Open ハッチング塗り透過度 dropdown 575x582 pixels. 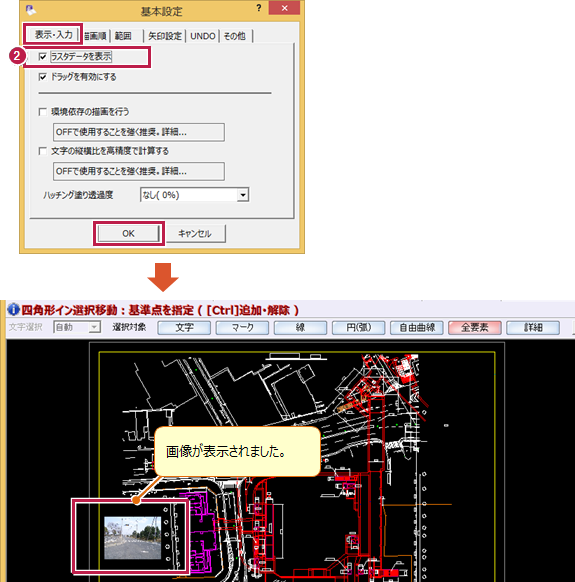(243, 195)
